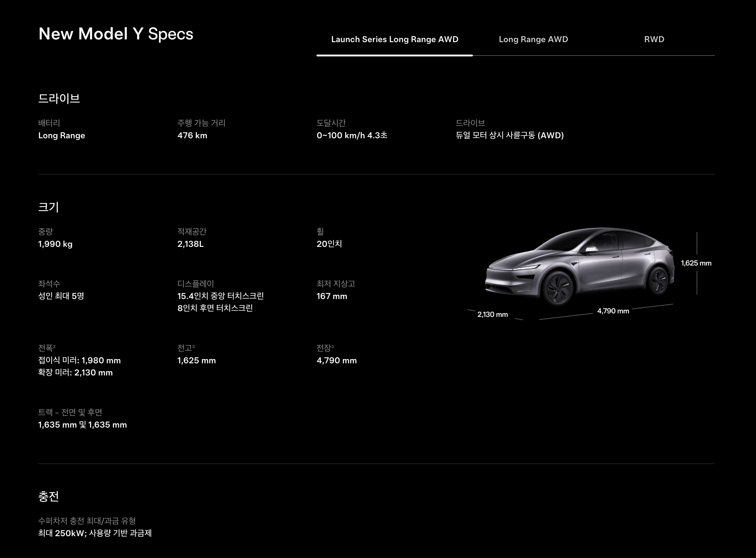Click the 전장 footnote label
Image resolution: width=756 pixels, height=558 pixels.
tap(325, 348)
